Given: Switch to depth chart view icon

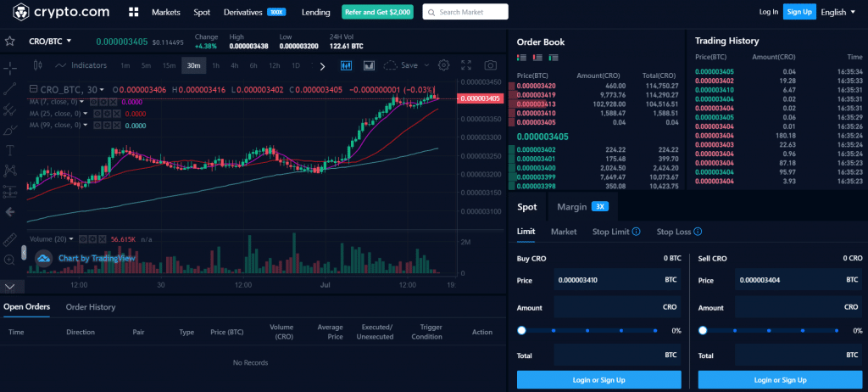Looking at the screenshot, I should click(x=370, y=65).
